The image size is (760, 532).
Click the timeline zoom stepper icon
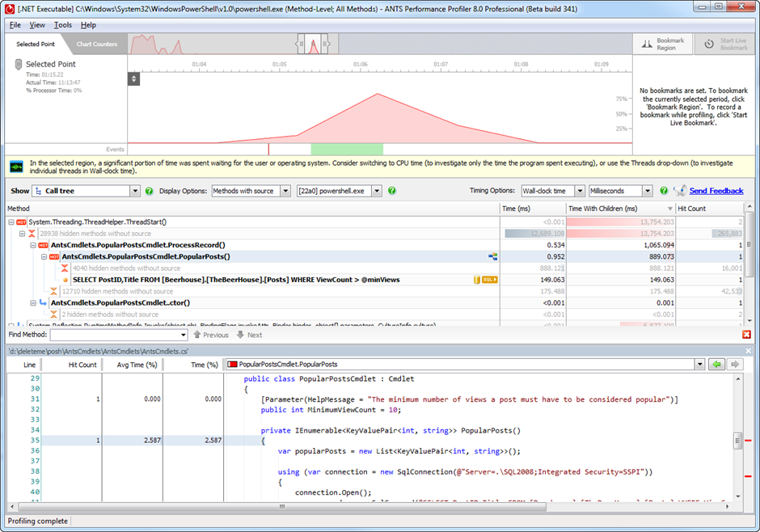tap(133, 78)
